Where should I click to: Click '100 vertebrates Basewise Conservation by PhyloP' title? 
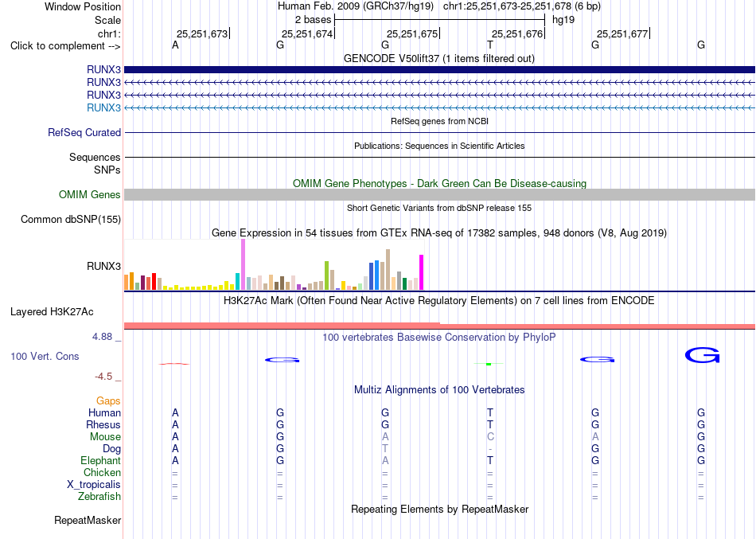pyautogui.click(x=439, y=337)
